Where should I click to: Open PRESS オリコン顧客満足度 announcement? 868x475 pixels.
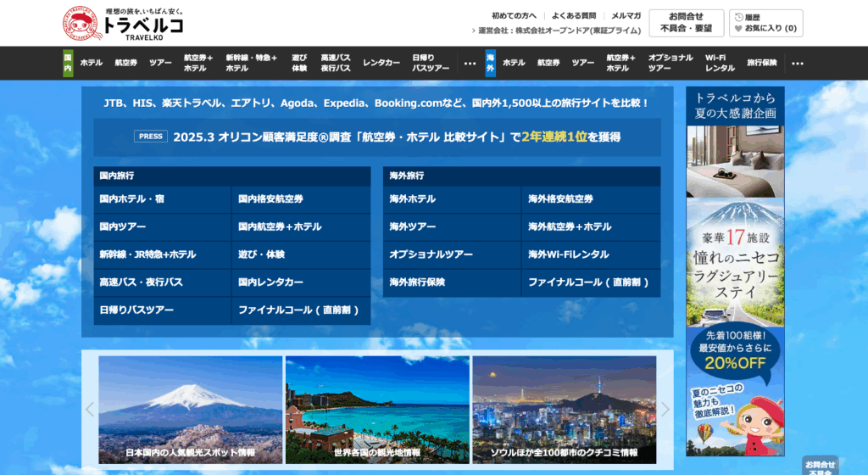pyautogui.click(x=377, y=137)
